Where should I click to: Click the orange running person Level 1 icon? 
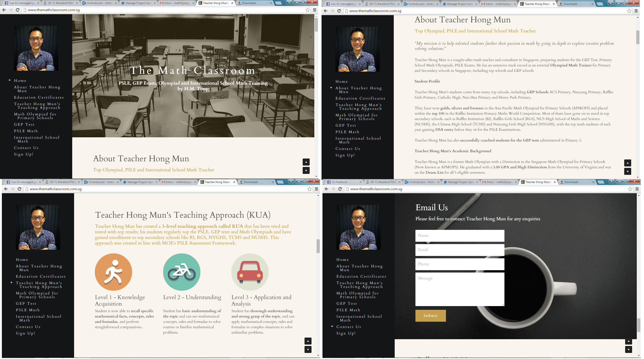(x=113, y=272)
